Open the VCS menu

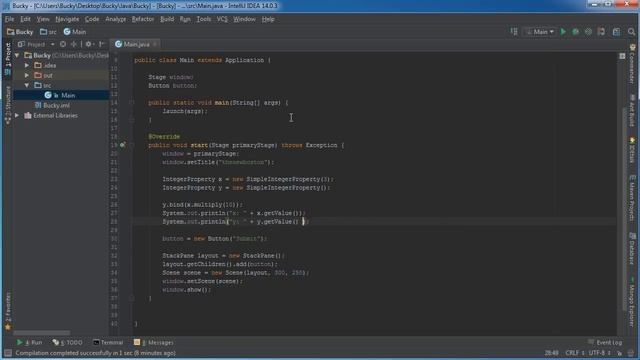pos(222,19)
